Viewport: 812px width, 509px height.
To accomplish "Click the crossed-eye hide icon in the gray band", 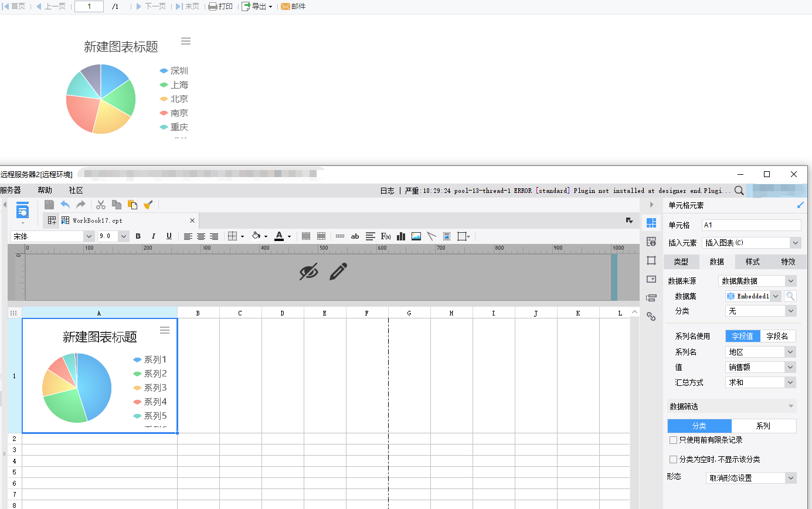I will coord(309,272).
